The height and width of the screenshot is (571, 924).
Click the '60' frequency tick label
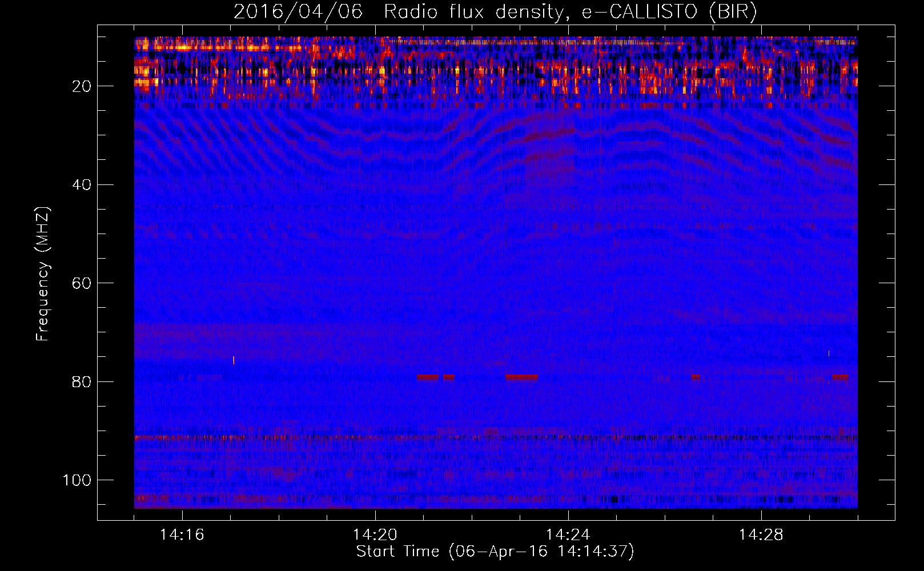click(82, 283)
